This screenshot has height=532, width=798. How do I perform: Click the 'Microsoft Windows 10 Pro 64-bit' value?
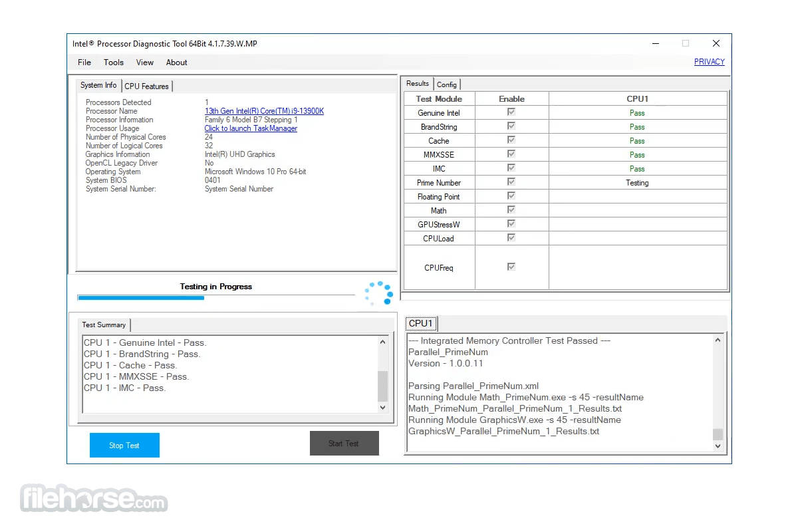[x=255, y=172]
